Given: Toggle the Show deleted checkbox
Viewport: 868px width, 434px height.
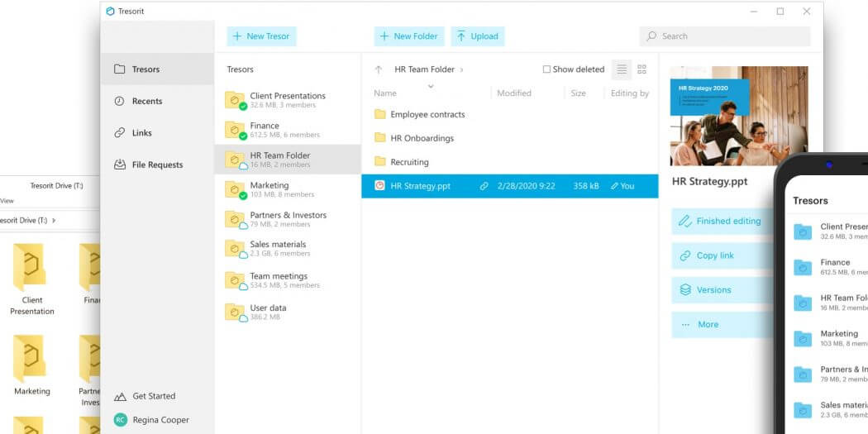Looking at the screenshot, I should coord(546,69).
